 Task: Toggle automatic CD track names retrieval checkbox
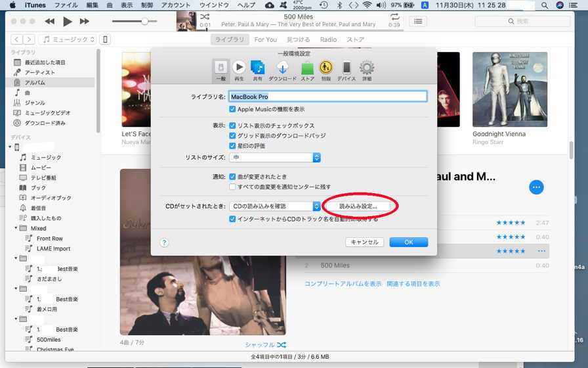pyautogui.click(x=232, y=219)
